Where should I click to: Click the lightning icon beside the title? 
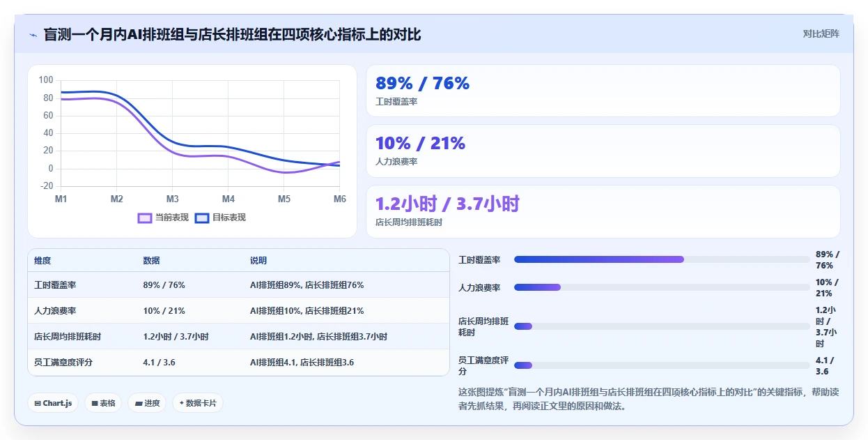click(x=33, y=34)
